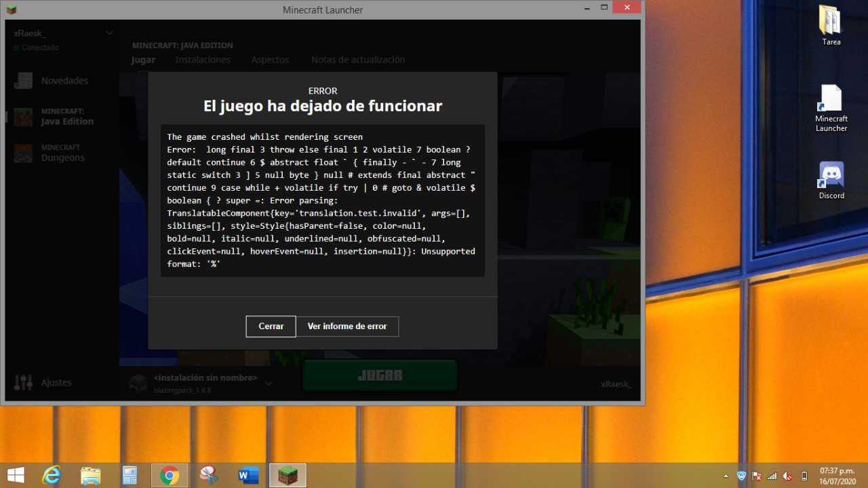868x488 pixels.
Task: Open the Windows Start button
Action: (x=16, y=475)
